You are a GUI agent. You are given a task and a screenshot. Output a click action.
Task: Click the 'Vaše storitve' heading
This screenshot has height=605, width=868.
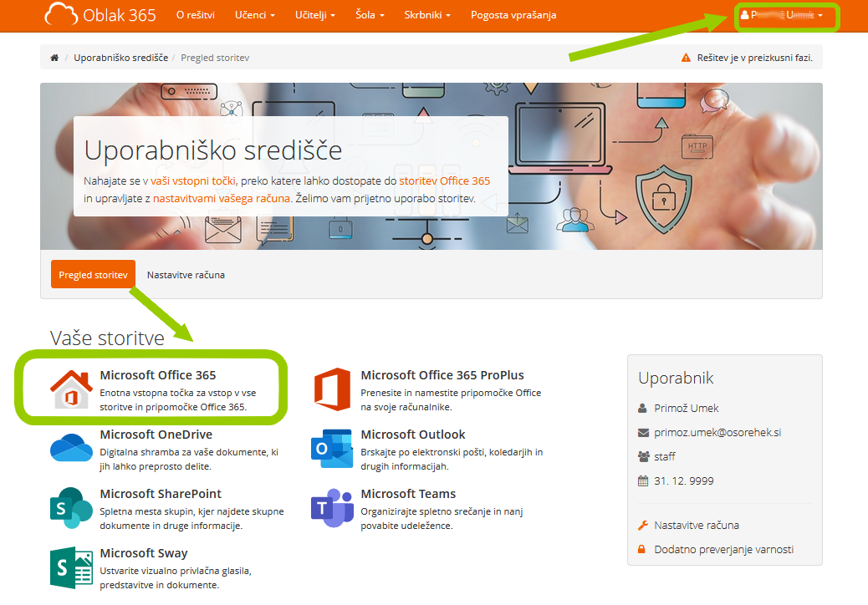tap(107, 338)
